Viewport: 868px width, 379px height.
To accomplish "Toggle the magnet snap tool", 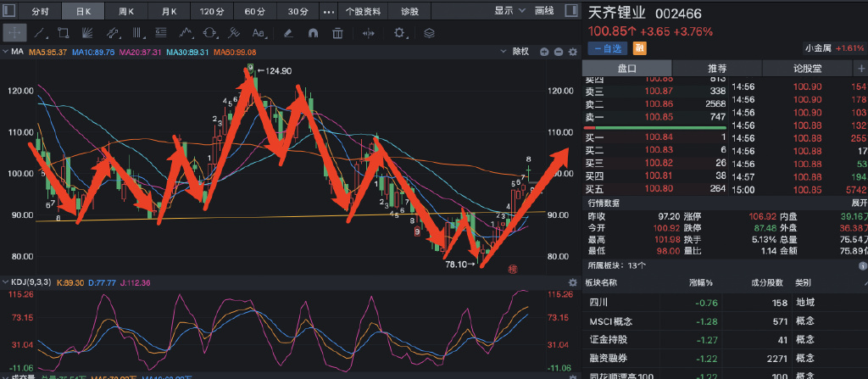I will pos(313,33).
